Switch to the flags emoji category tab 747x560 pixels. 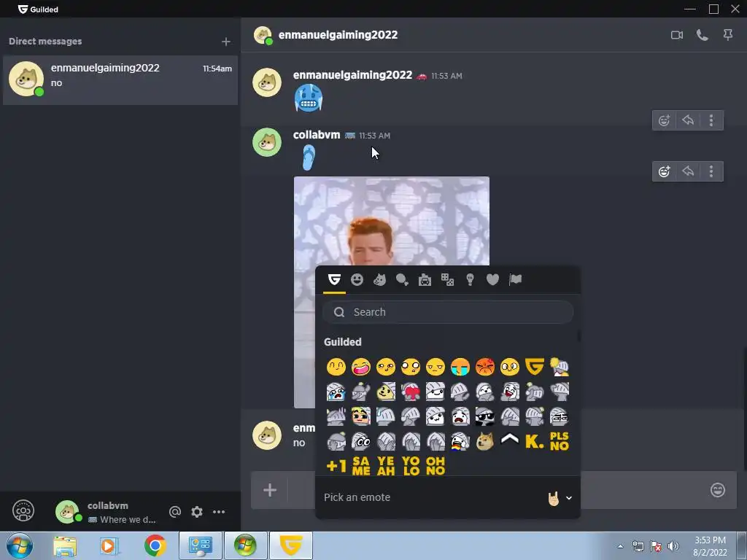click(x=516, y=279)
